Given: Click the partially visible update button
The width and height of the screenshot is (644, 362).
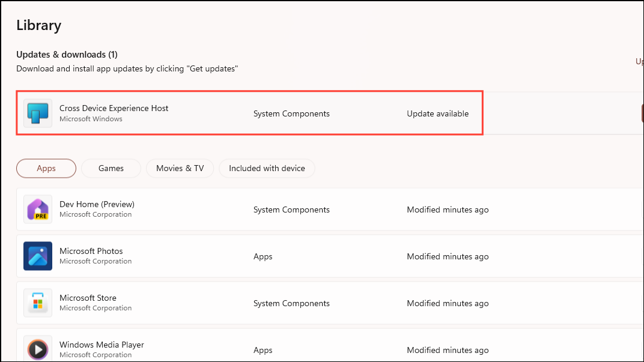Looking at the screenshot, I should pos(642,113).
